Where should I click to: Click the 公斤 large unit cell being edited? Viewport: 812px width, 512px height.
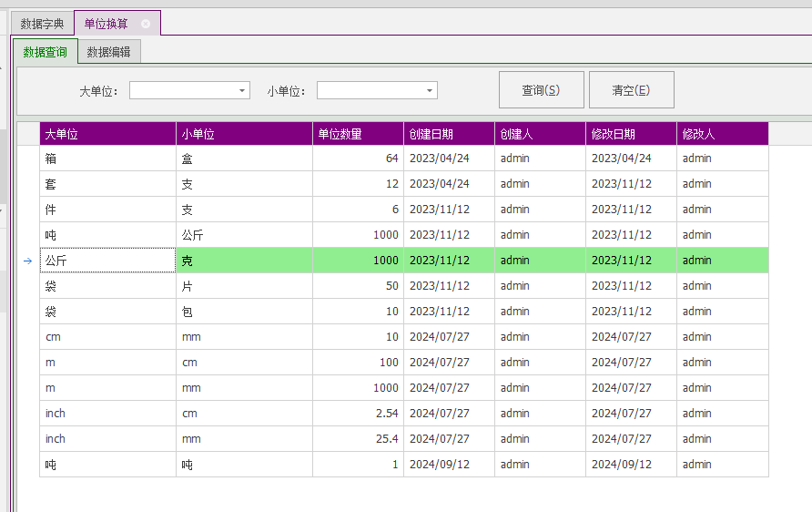[107, 261]
